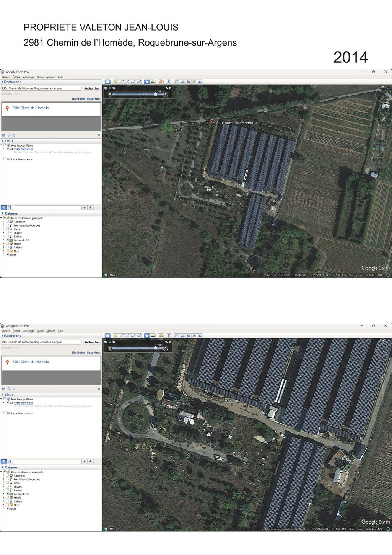Print icon in 178 m altitude window toolbar
The image size is (392, 555).
pyautogui.click(x=183, y=336)
